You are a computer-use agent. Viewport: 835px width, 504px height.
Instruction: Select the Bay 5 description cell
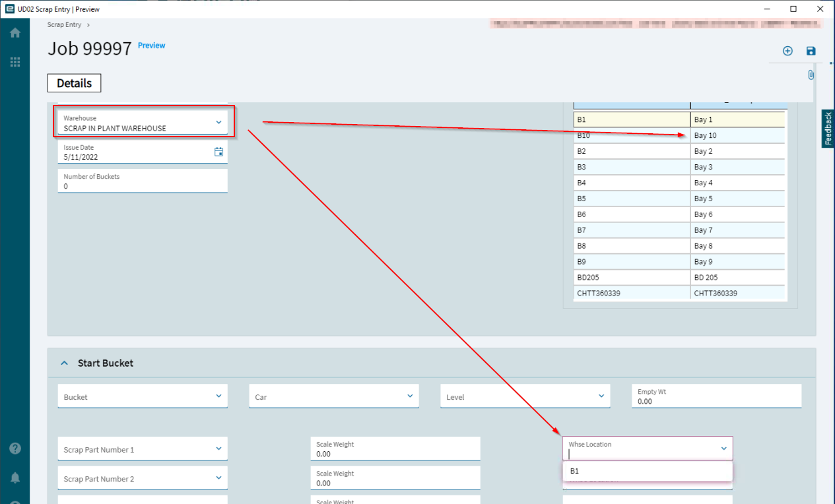click(x=738, y=199)
